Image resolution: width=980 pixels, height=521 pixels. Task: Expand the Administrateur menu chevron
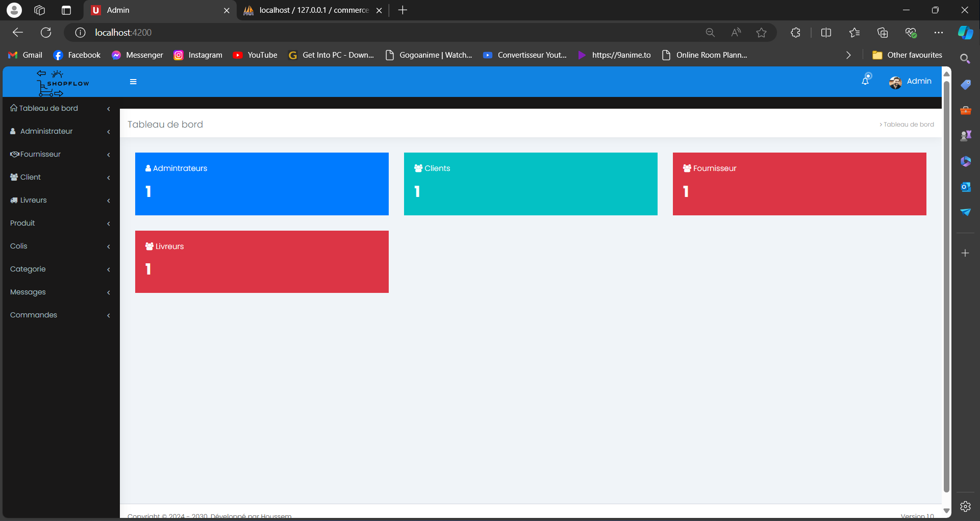coord(109,132)
